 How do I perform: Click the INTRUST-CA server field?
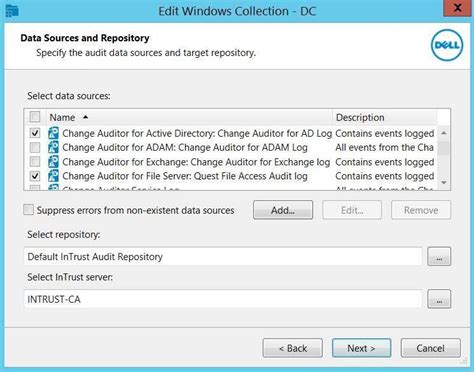pyautogui.click(x=223, y=299)
